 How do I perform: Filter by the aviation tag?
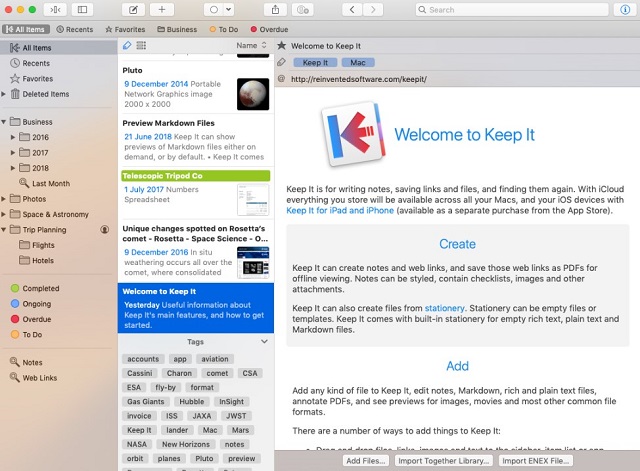click(x=215, y=359)
